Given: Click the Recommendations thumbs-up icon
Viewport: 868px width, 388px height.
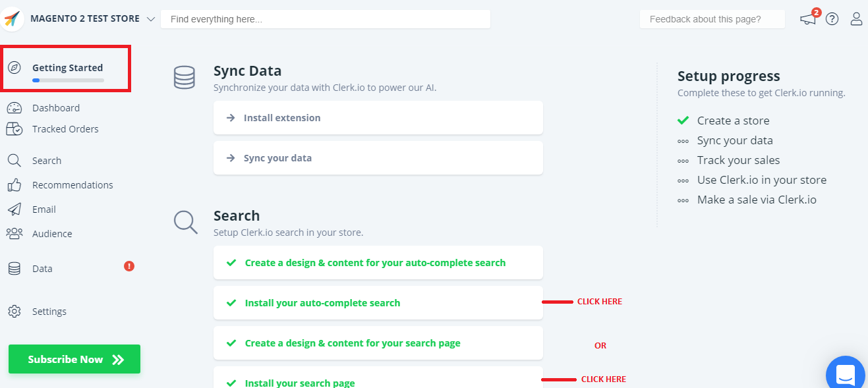Looking at the screenshot, I should coord(14,185).
